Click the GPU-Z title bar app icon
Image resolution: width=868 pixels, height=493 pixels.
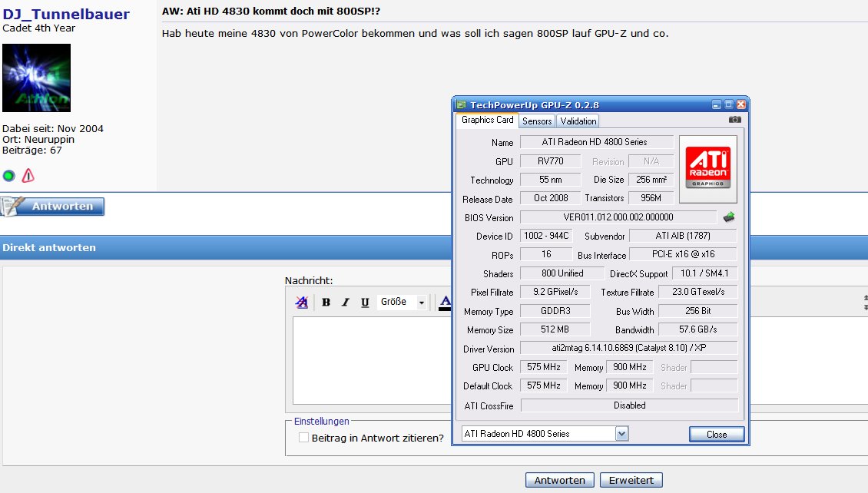point(461,104)
